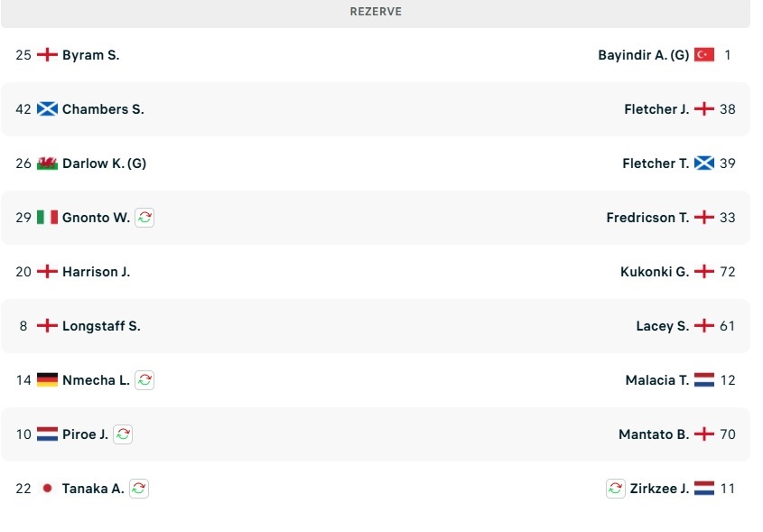
Task: Click the Japanese flag beside Tanaka A.
Action: 47,489
